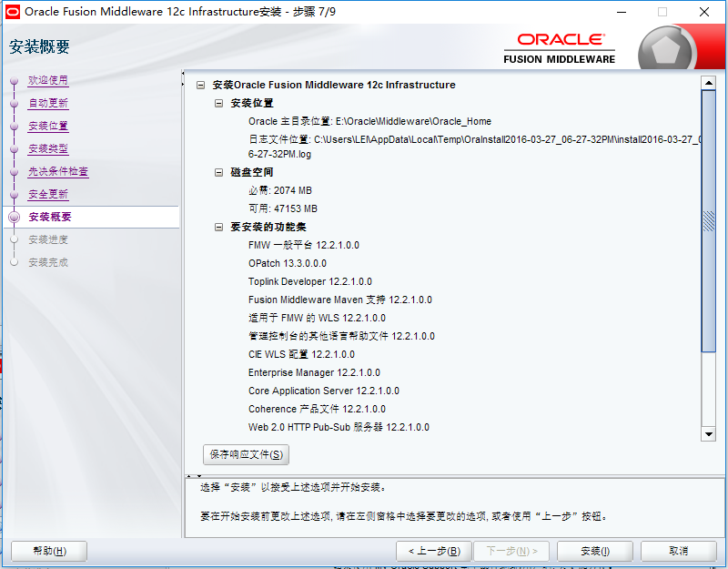Screen dimensions: 728x569
Task: Click the 上一步 button to go back
Action: tap(435, 551)
